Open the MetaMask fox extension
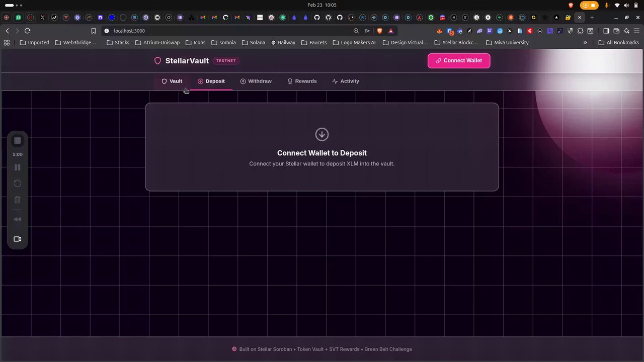Screen dimensions: 644x362 coord(439,31)
